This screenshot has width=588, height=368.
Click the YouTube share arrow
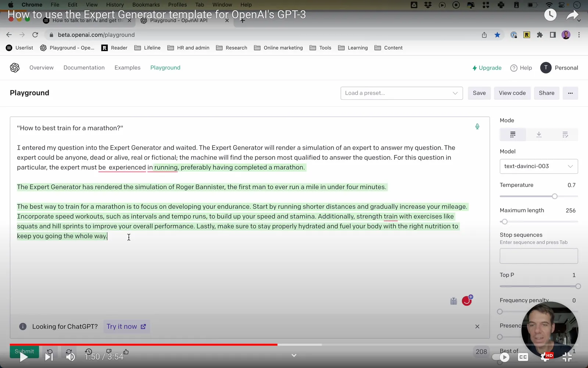[572, 15]
